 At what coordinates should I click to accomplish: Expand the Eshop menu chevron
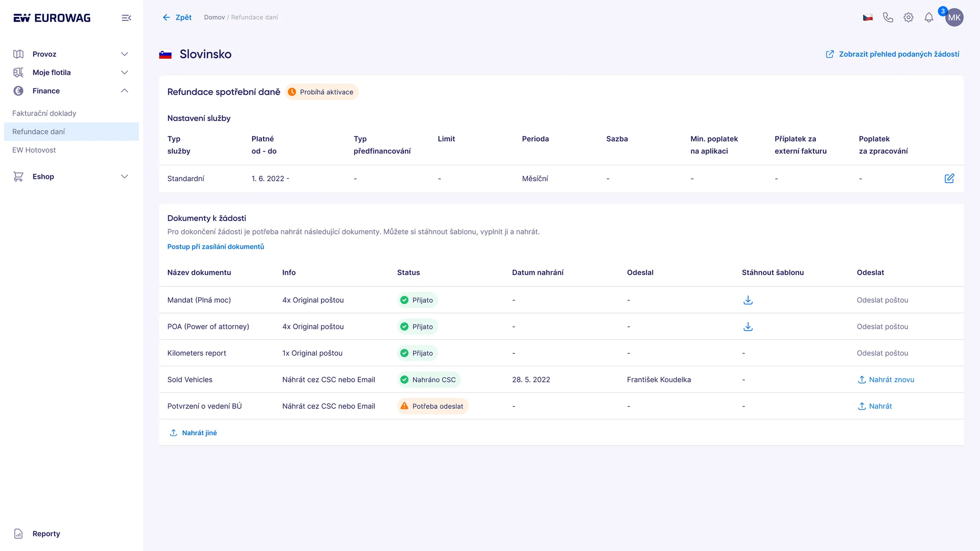124,177
